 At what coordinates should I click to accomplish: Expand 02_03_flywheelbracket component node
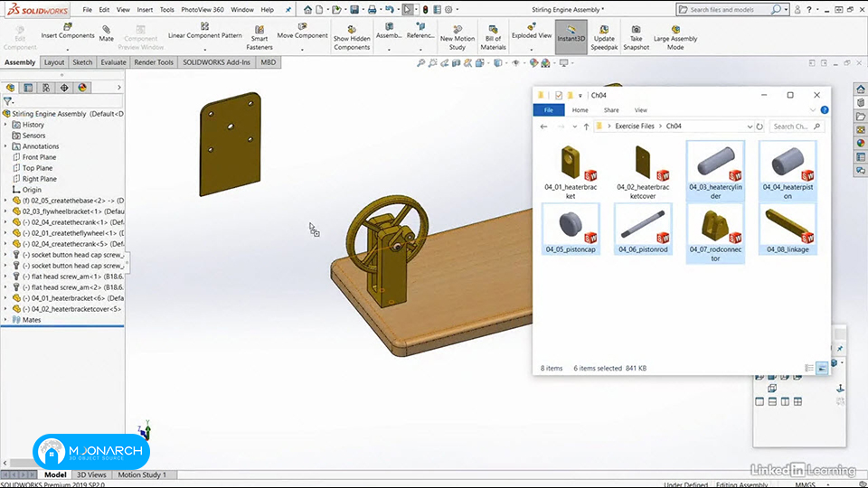pos(5,211)
